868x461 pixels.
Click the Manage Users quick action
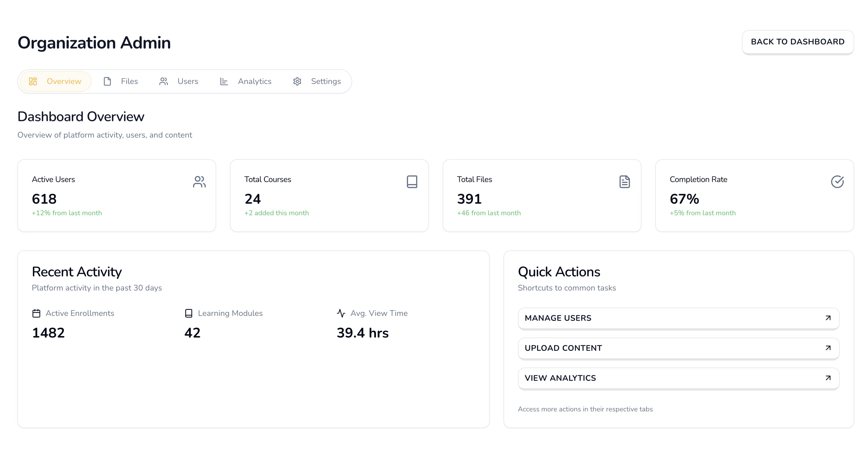(x=678, y=318)
